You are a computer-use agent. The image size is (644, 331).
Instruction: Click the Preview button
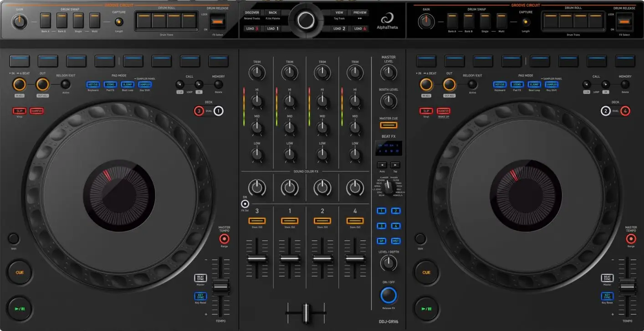(360, 13)
